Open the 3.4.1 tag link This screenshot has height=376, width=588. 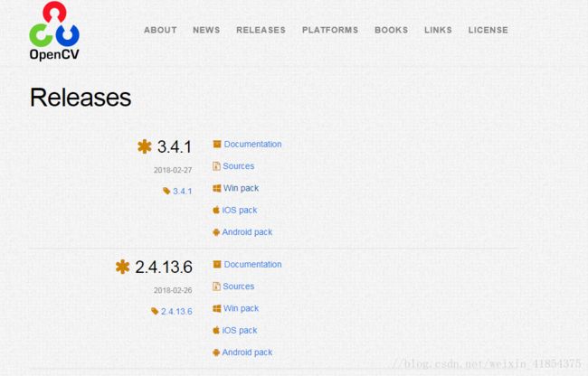(182, 192)
